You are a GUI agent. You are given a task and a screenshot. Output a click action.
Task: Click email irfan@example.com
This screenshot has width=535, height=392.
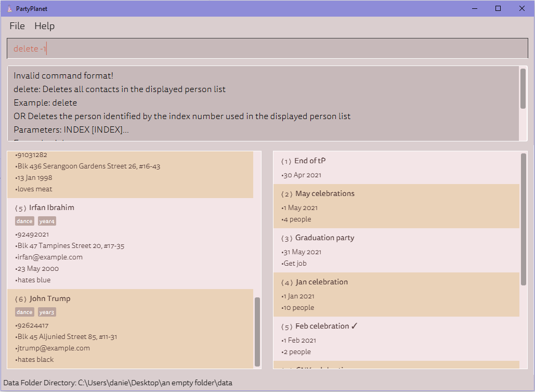tap(49, 257)
